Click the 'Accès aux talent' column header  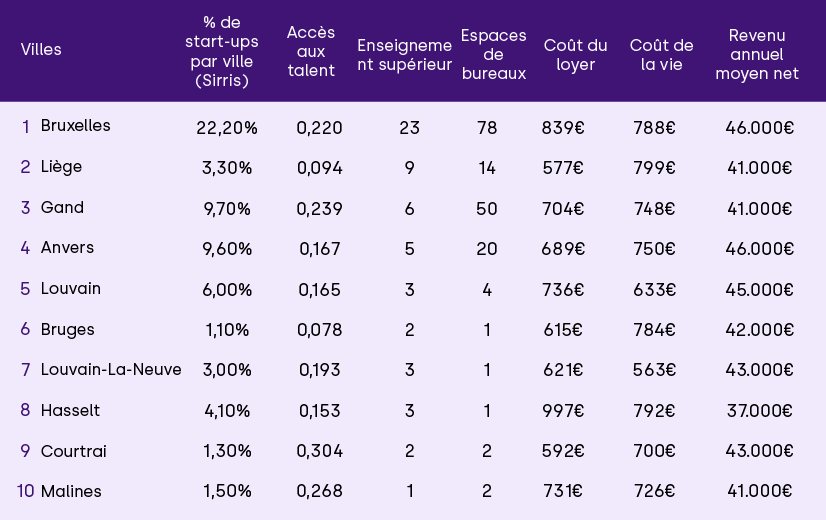[311, 50]
